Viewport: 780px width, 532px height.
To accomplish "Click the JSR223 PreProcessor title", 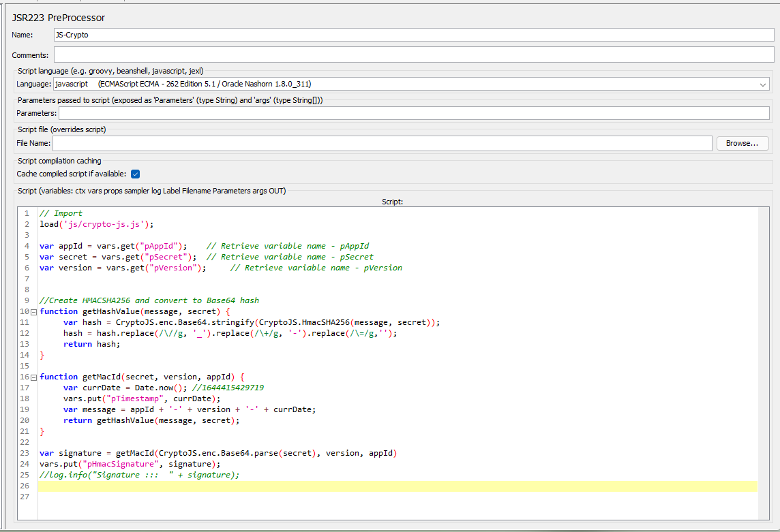I will 59,18.
